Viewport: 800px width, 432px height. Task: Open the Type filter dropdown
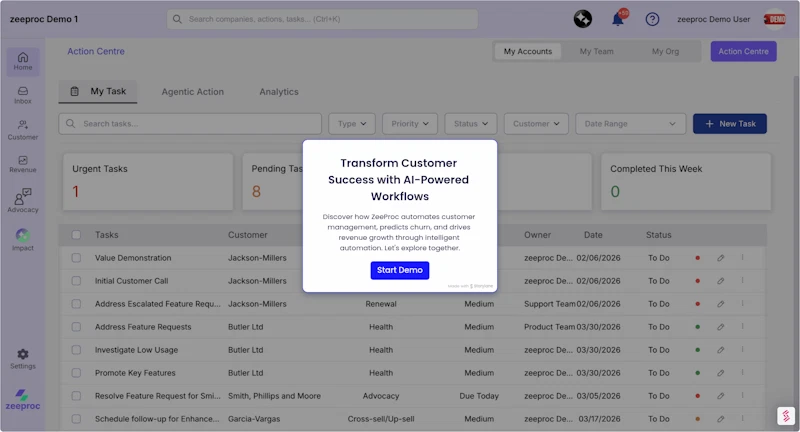[352, 123]
